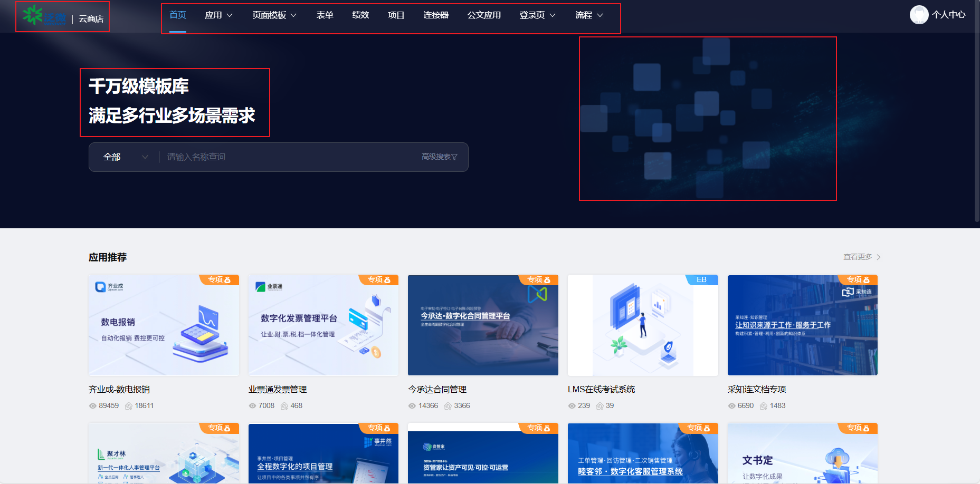Open the 睦客邻 数字化客服管理系统 thumbnail
The image size is (980, 484).
pos(643,453)
